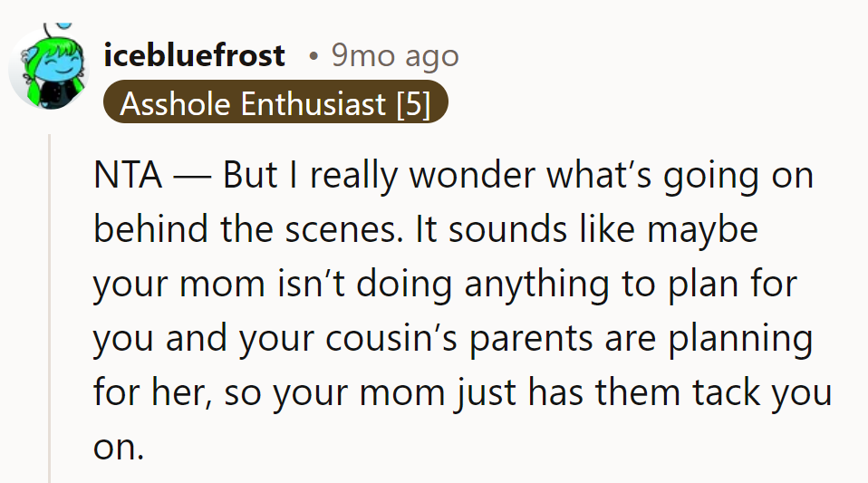The width and height of the screenshot is (868, 483).
Task: Click the dot separator before the timestamp
Action: (x=313, y=57)
